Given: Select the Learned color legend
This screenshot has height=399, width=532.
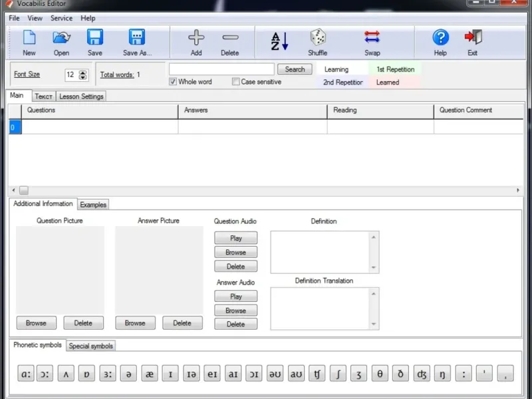Looking at the screenshot, I should coord(395,82).
